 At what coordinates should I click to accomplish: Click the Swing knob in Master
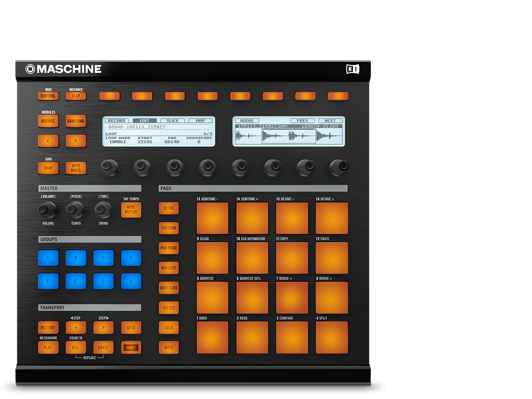(x=103, y=210)
